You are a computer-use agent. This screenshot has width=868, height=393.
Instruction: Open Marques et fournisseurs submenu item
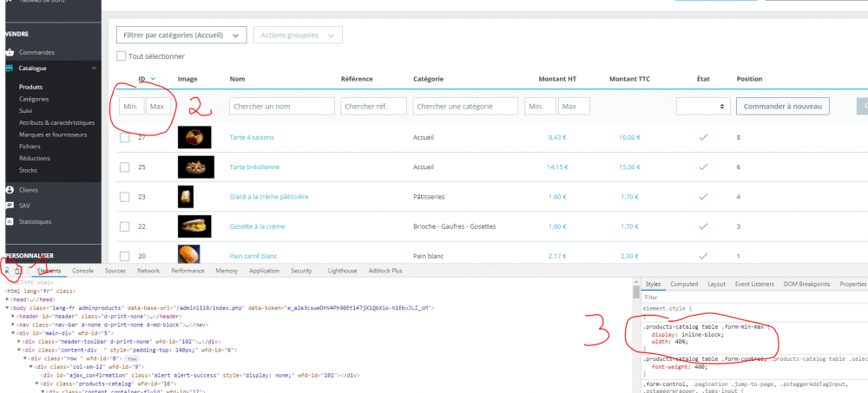click(53, 134)
